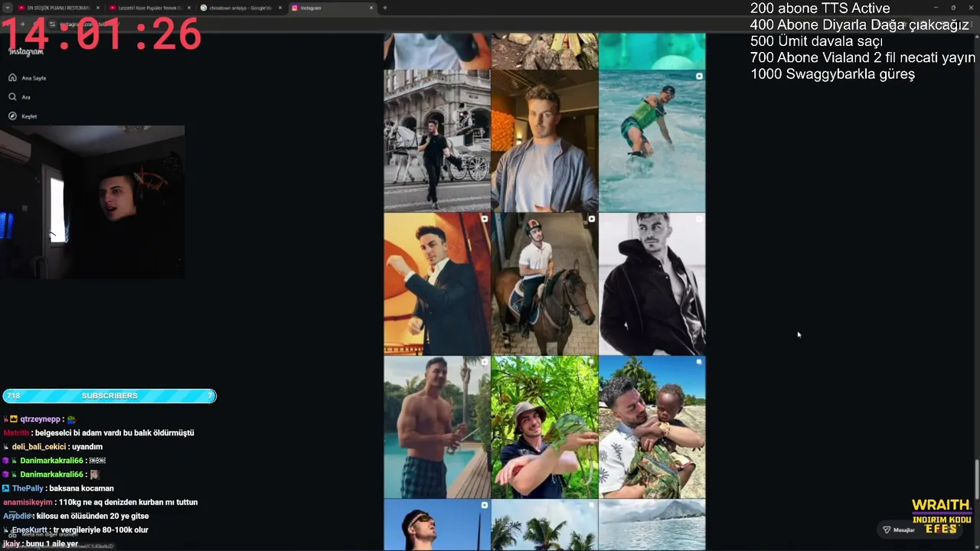Screen dimensions: 980x551
Task: Click the "200 abone TTS Active" goal text
Action: (820, 8)
